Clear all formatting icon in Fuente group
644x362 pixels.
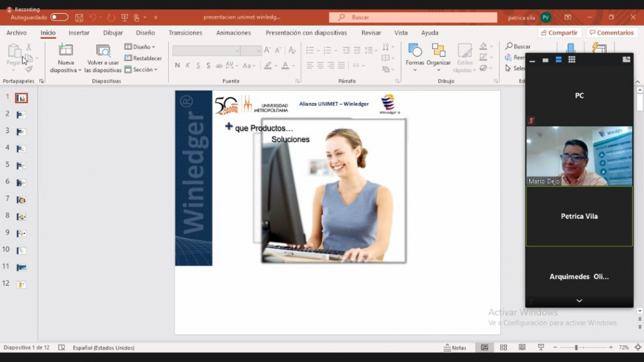pos(292,50)
